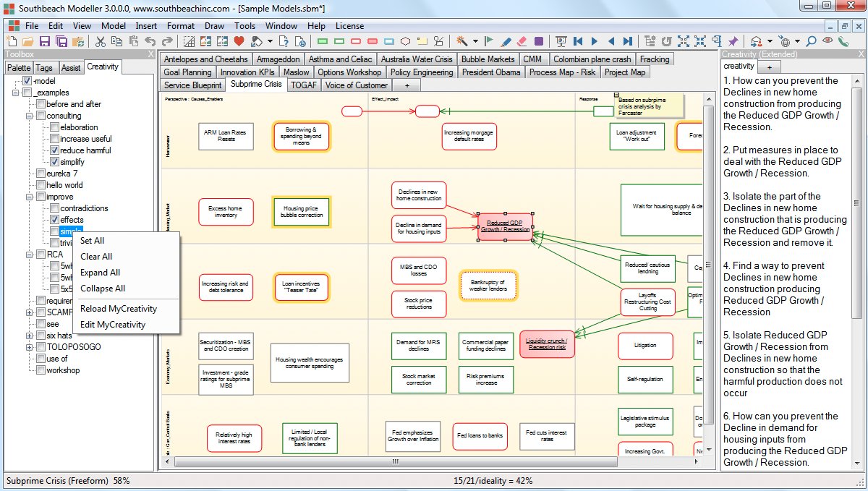Uncheck the reduce harmful checkbox
The image size is (868, 491).
(x=54, y=150)
